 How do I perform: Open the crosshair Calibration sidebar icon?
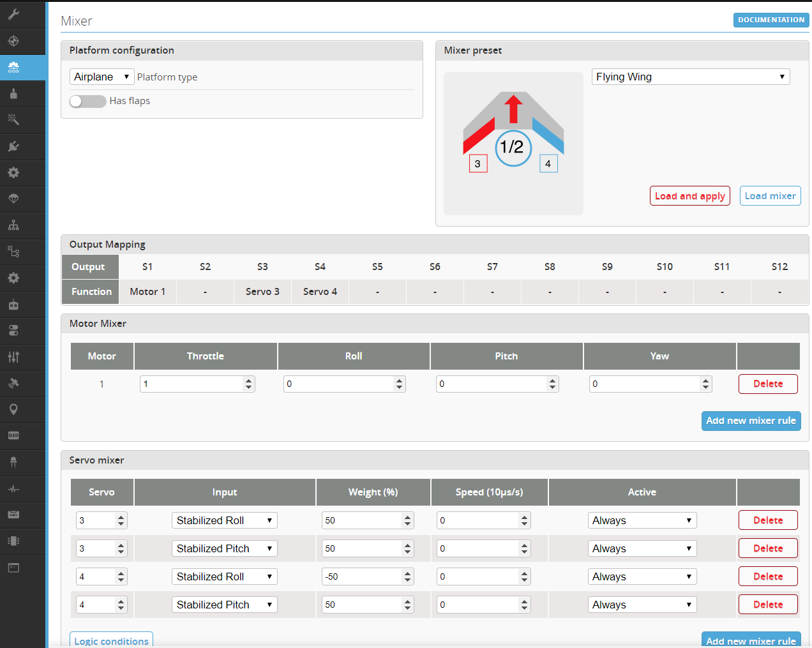click(x=13, y=41)
